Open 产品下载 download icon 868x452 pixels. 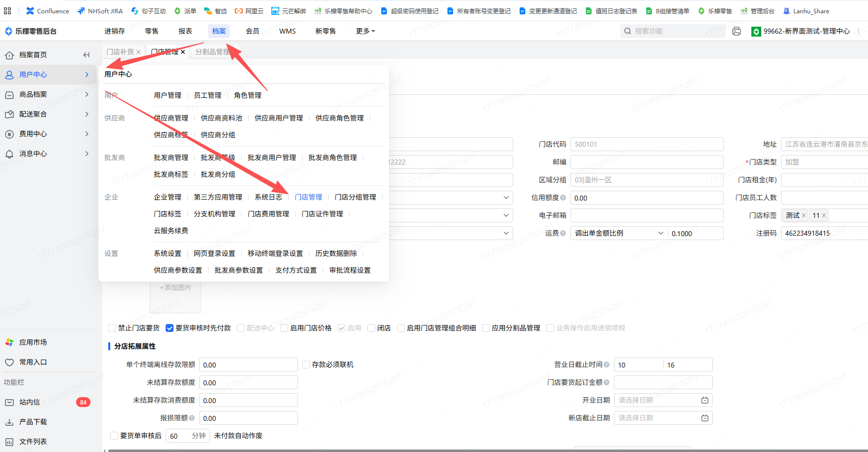point(9,422)
